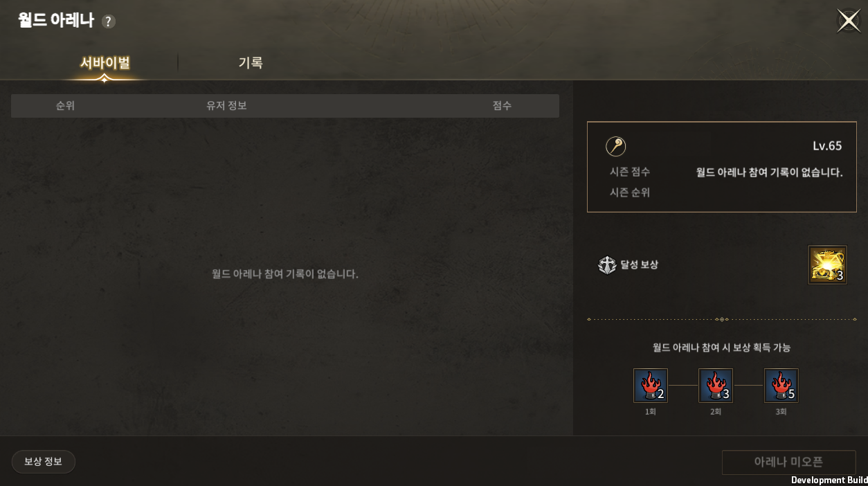Screen dimensions: 868x486
Task: Select the 1회 participation reward icon
Action: [651, 386]
